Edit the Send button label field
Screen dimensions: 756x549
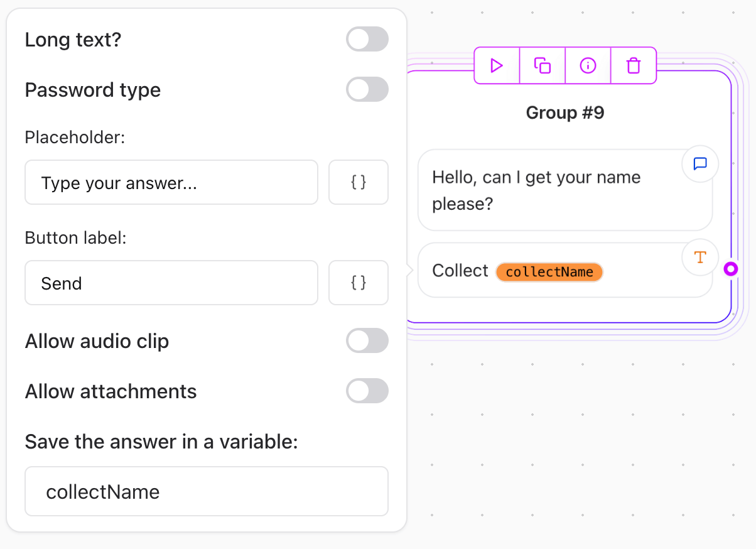(x=171, y=283)
